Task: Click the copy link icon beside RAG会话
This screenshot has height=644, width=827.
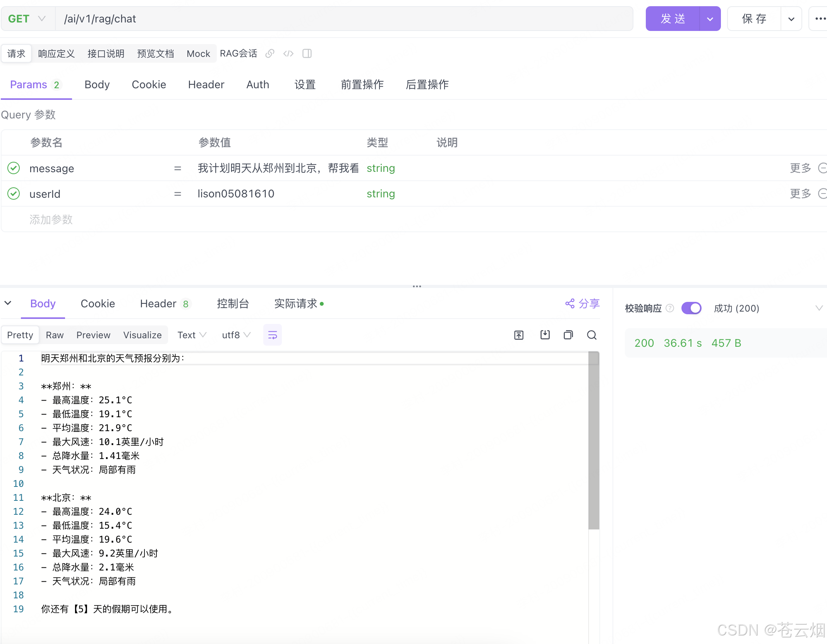Action: coord(270,53)
